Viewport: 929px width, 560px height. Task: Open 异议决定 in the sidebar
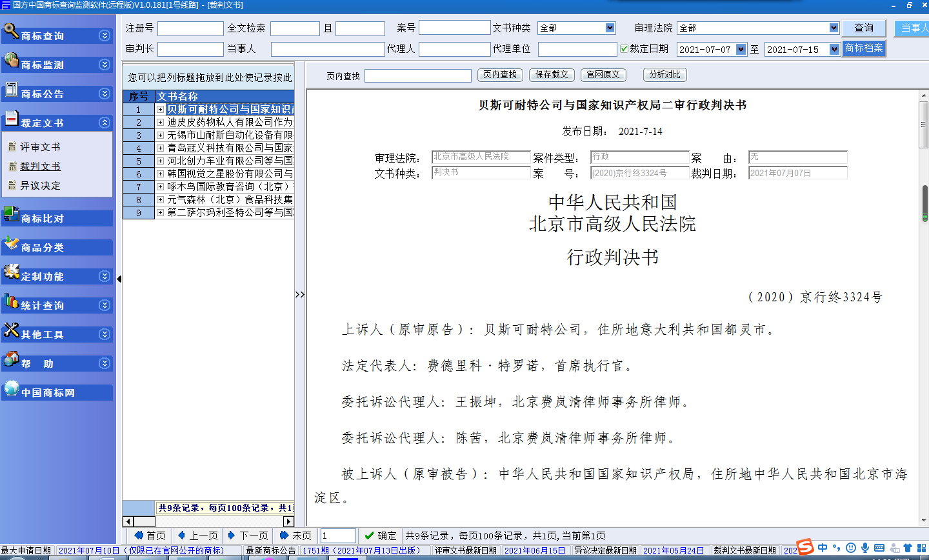(x=40, y=186)
